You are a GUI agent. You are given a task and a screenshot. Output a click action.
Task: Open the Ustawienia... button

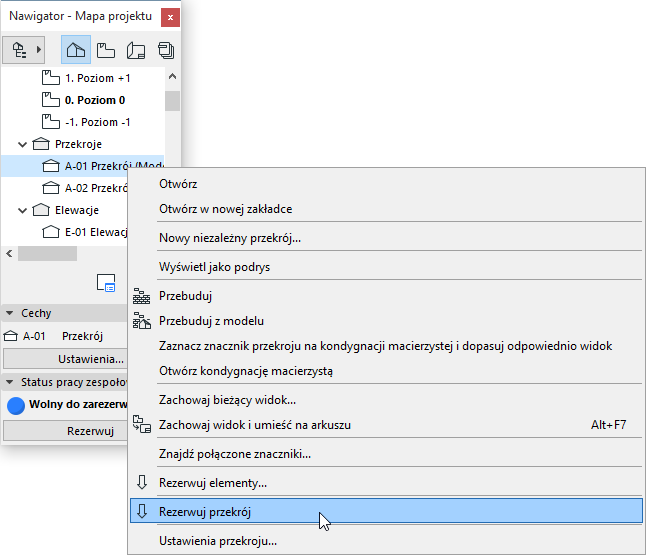point(66,359)
